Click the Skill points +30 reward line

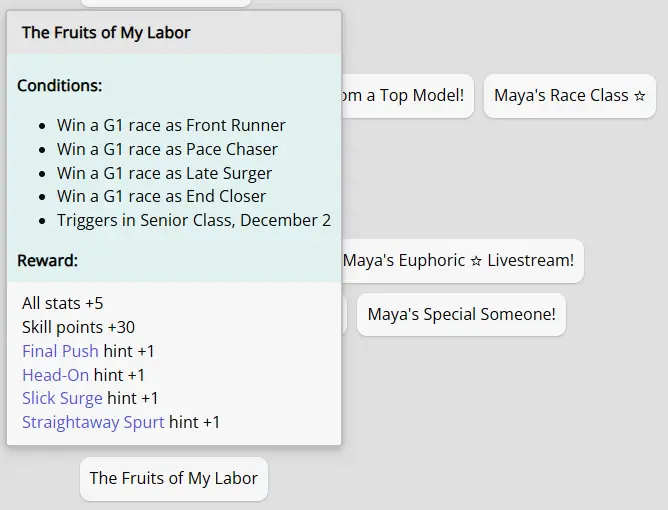(78, 327)
